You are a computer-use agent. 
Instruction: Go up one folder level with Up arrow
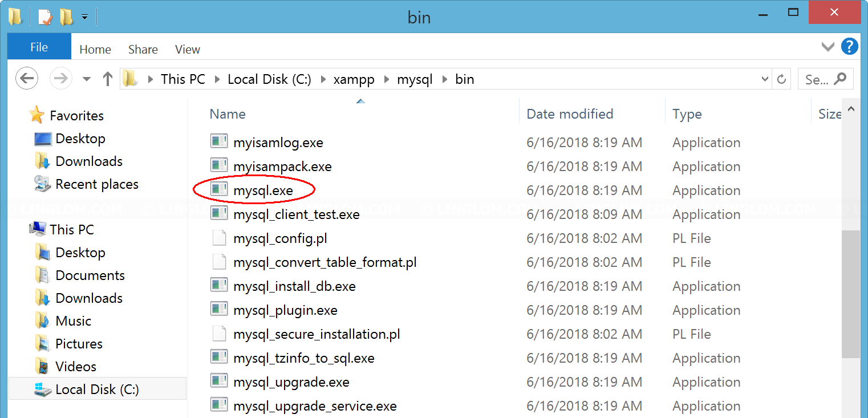pyautogui.click(x=108, y=79)
